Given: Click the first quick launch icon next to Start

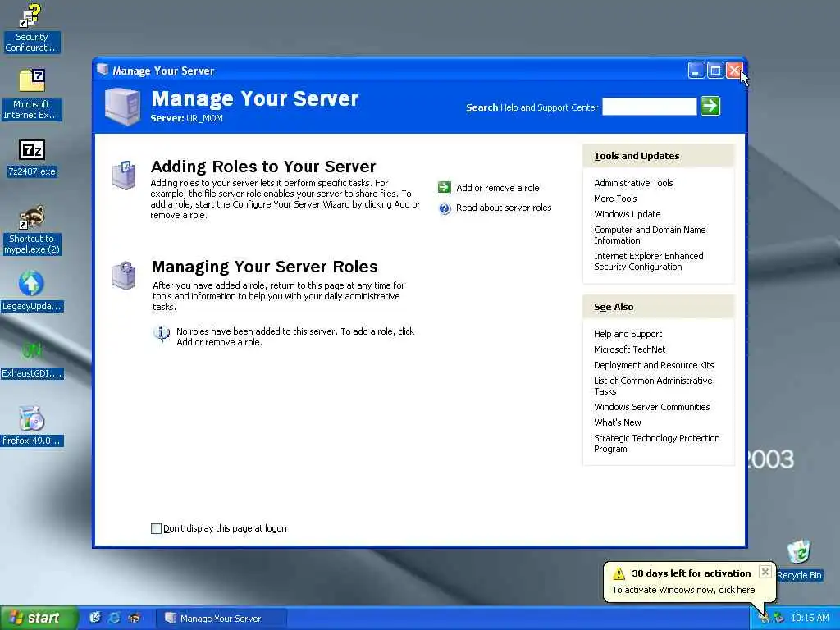Looking at the screenshot, I should click(x=95, y=618).
